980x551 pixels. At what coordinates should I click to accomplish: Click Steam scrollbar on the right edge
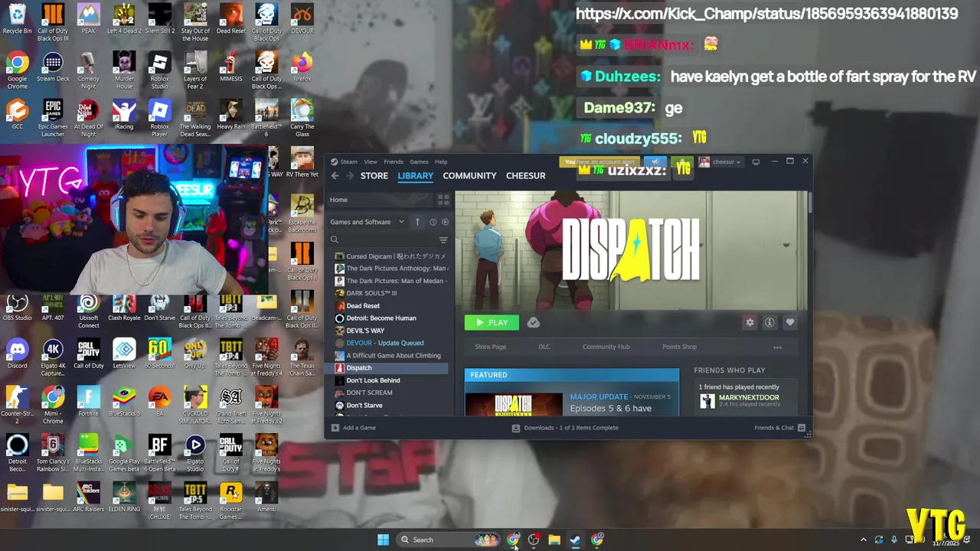[809, 202]
